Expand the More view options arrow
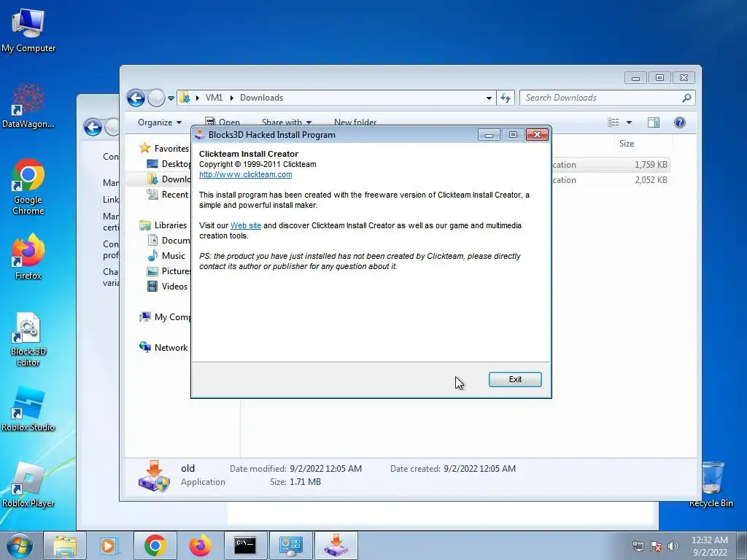The height and width of the screenshot is (560, 747). pos(629,122)
